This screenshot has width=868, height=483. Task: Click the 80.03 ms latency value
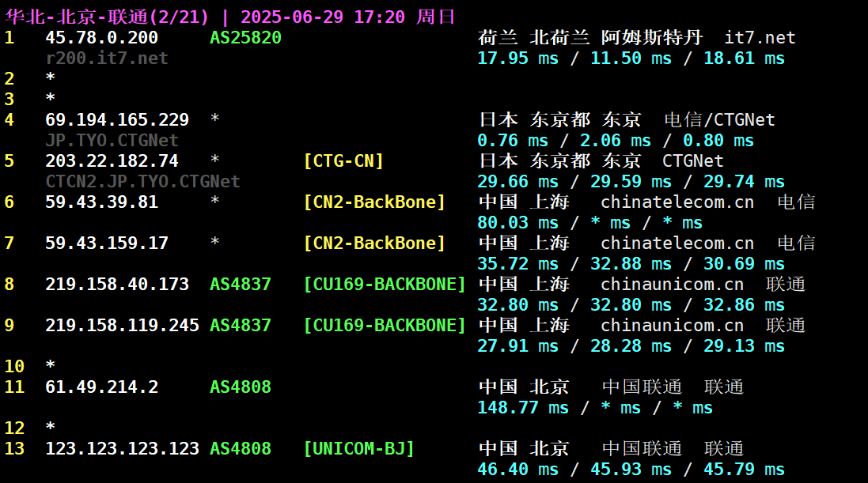point(517,222)
